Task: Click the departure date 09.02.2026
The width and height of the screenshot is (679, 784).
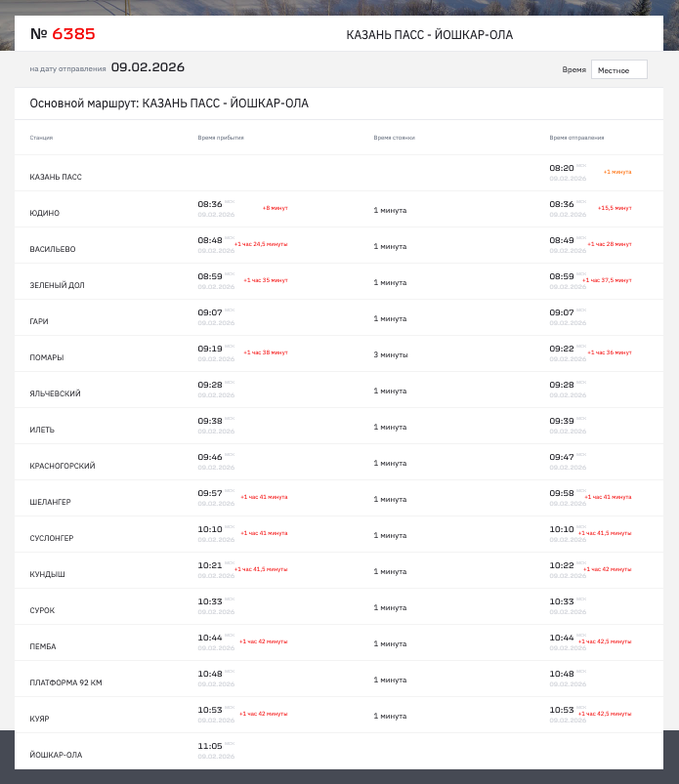Action: (148, 67)
